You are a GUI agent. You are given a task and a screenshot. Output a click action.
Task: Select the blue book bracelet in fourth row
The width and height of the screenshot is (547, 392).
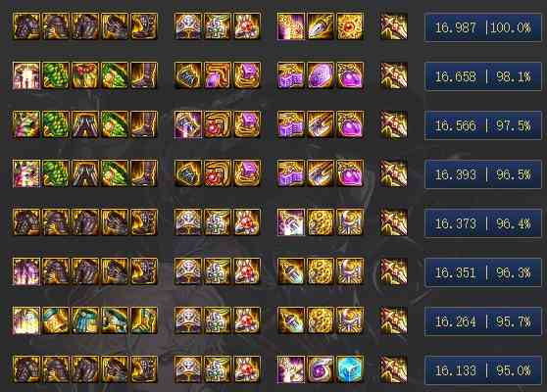[x=187, y=173]
